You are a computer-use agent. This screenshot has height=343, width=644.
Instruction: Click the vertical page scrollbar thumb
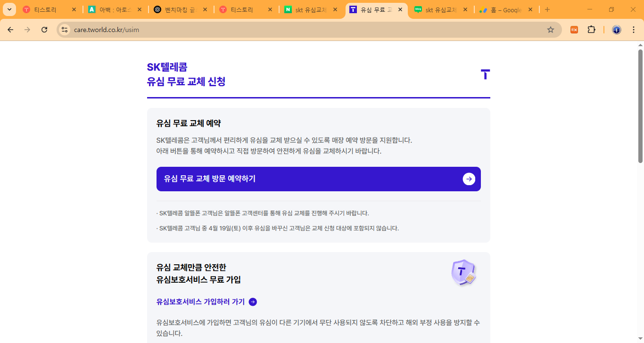[640, 106]
